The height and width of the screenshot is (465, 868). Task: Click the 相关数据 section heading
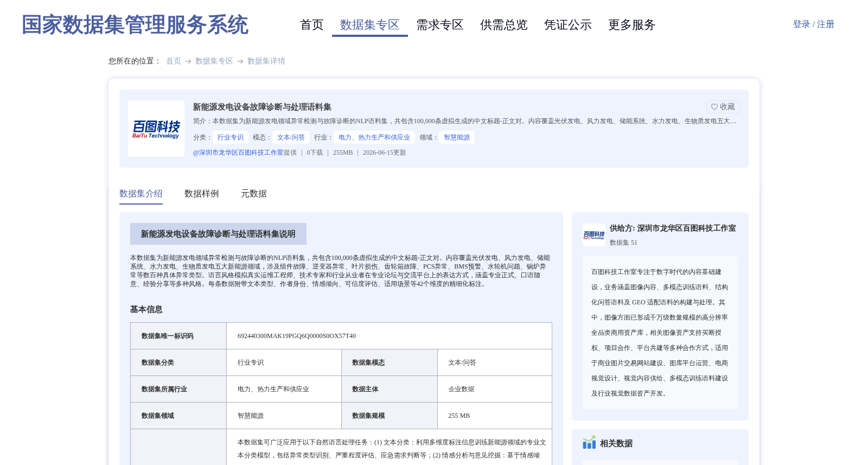(x=616, y=443)
